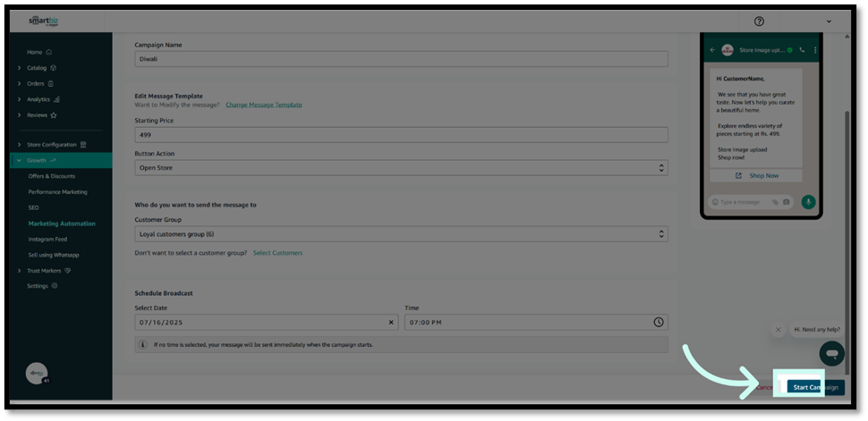Click the back arrow in phone preview
Screen dimensions: 868x421
tap(712, 50)
